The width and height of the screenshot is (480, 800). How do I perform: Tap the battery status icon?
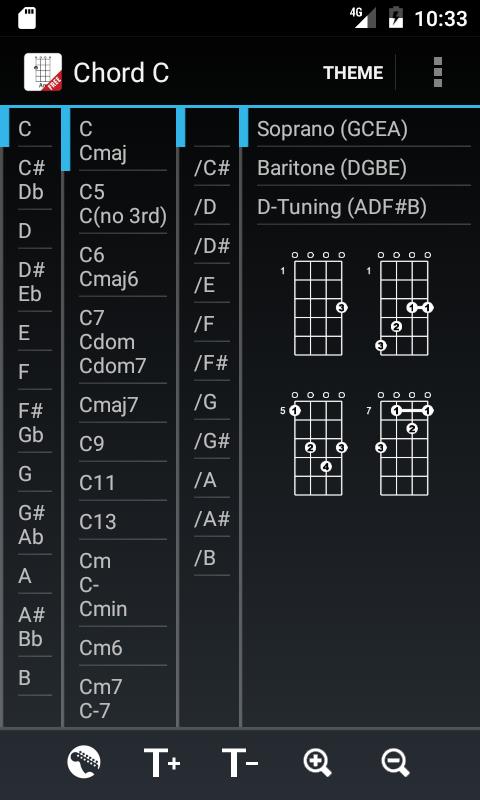(x=395, y=17)
